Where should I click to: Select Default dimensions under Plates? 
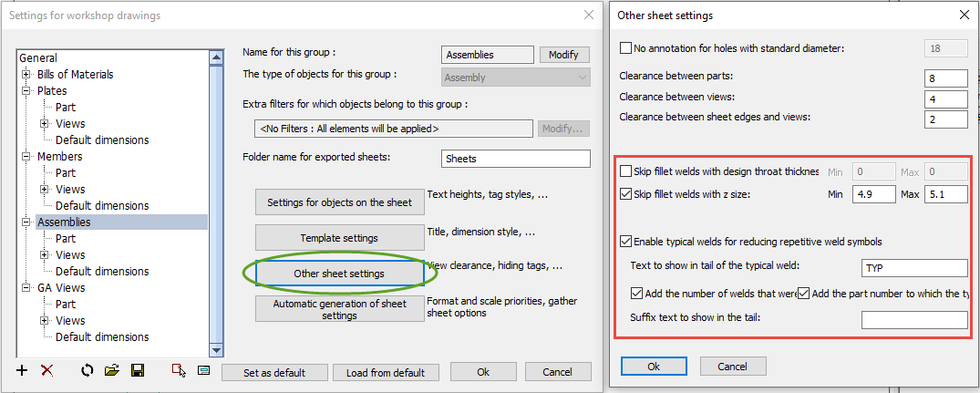[x=102, y=140]
